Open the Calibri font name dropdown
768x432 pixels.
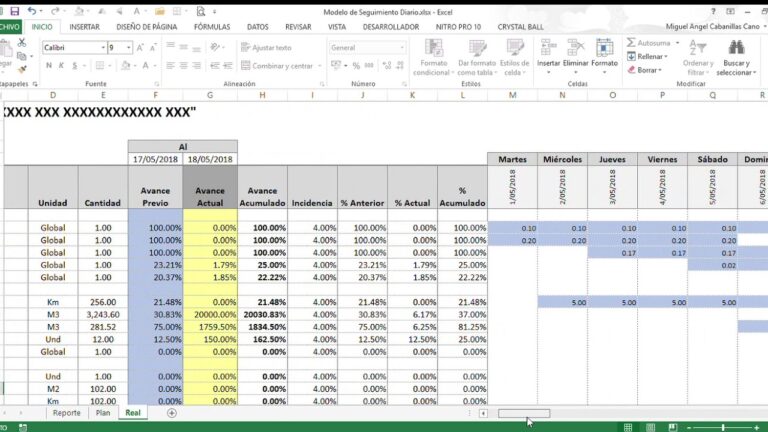click(103, 48)
